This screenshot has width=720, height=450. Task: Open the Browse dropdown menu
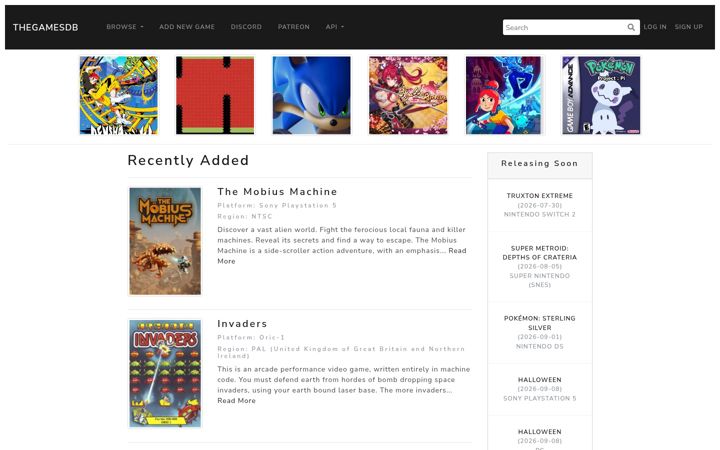click(x=125, y=27)
